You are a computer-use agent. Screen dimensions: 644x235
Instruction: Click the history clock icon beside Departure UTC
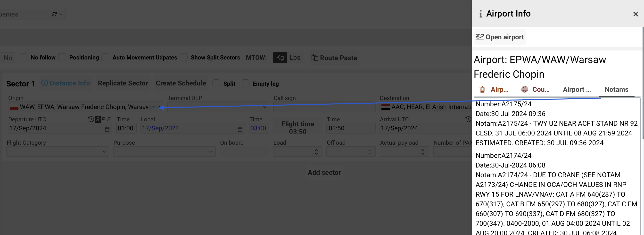coord(91,119)
